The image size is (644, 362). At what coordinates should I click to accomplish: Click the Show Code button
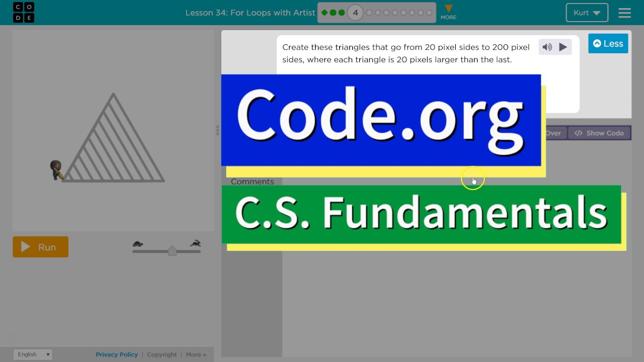[x=599, y=133]
